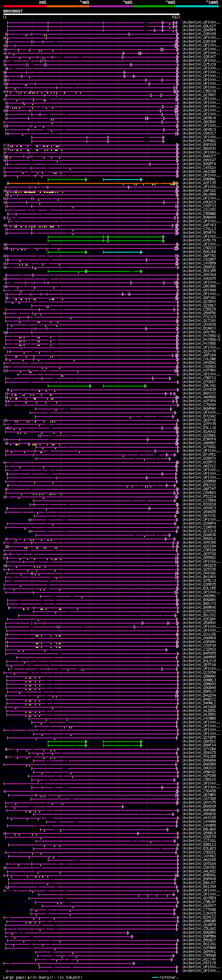The height and width of the screenshot is (980, 222).
Task: Click the orange A2FI35 alignment bar
Action: (x=93, y=183)
